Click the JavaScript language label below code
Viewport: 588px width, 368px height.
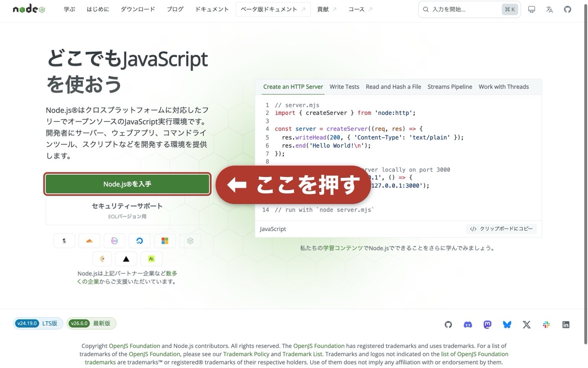coord(273,229)
